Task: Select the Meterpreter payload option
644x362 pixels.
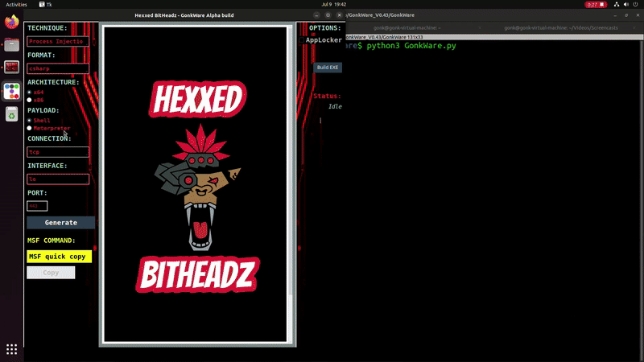Action: [30, 128]
